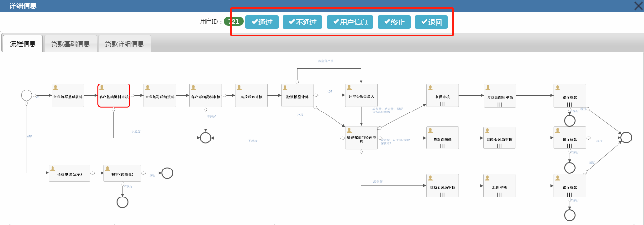Click the green user ID badge 721

click(x=234, y=22)
